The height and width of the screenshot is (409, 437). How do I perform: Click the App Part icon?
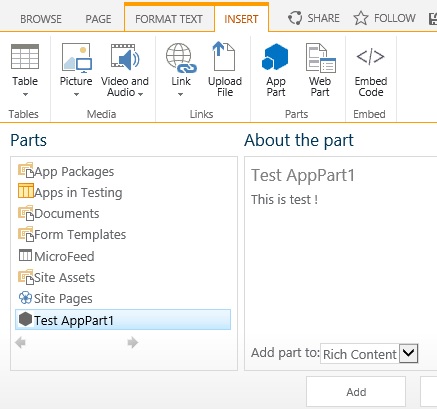(275, 57)
